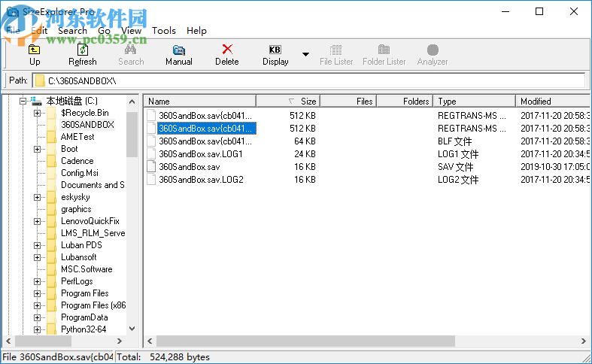Expand the eskysky folder node
This screenshot has width=592, height=364.
pos(37,197)
